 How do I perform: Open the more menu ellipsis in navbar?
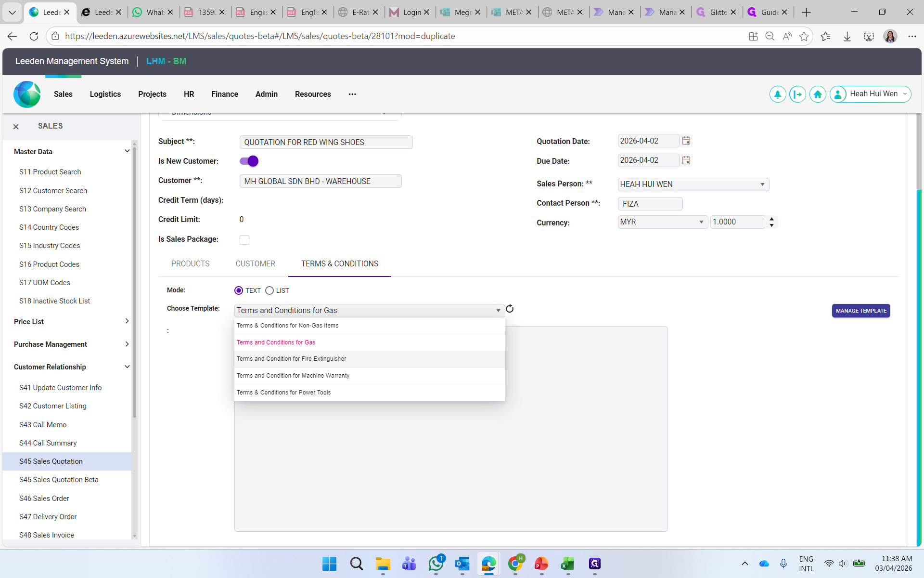[x=352, y=94]
